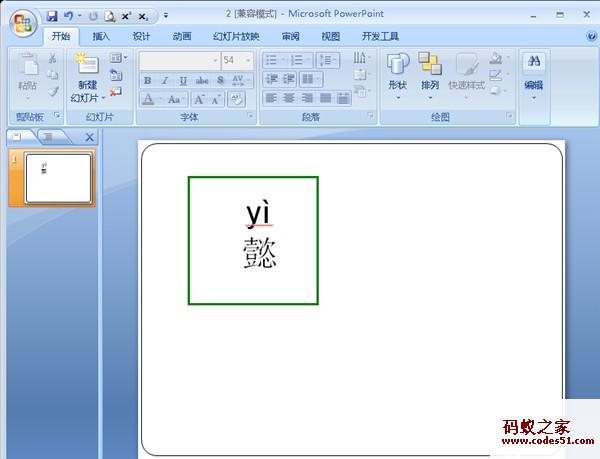Screen dimensions: 600x459
Task: Switch to the 插入 ribbon tab
Action: (x=101, y=36)
